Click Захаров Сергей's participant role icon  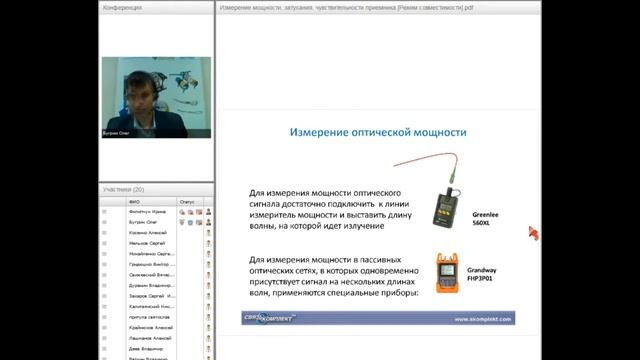click(x=209, y=296)
